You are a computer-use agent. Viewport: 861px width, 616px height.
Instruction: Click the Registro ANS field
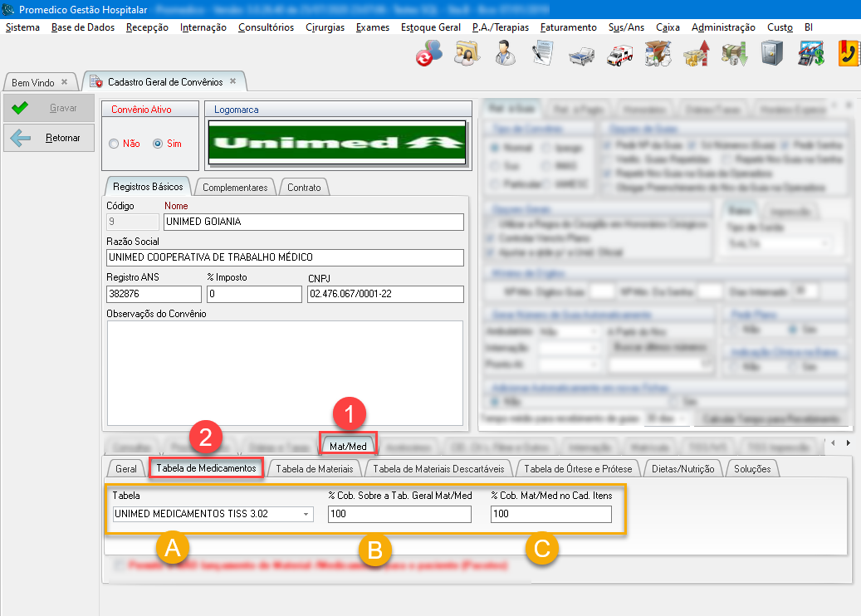(x=154, y=294)
